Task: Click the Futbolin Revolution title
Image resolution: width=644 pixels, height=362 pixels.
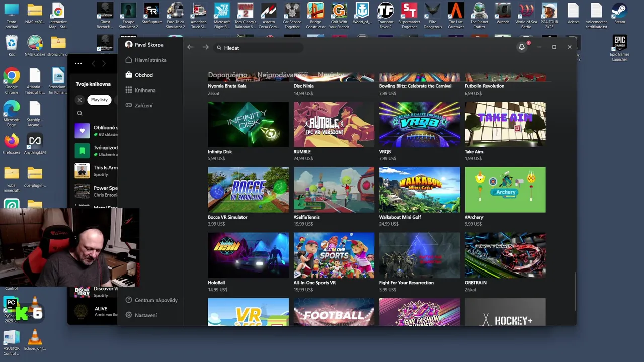Action: click(485, 86)
